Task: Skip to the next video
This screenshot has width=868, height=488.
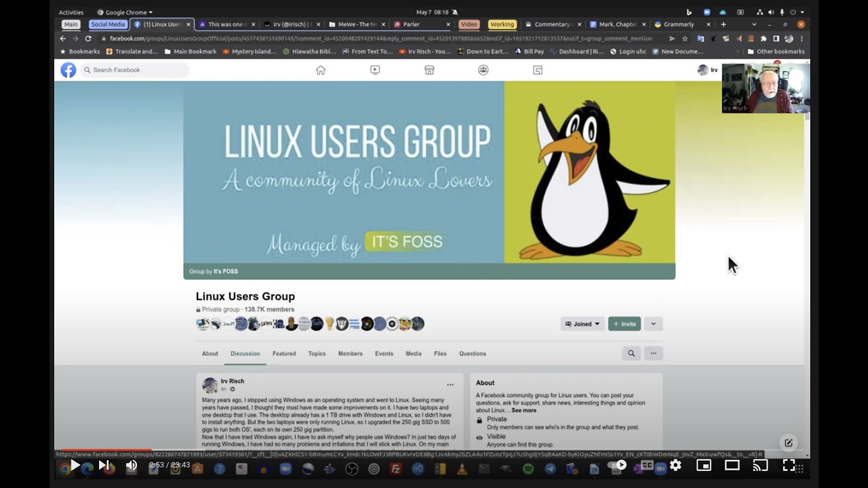Action: [104, 465]
